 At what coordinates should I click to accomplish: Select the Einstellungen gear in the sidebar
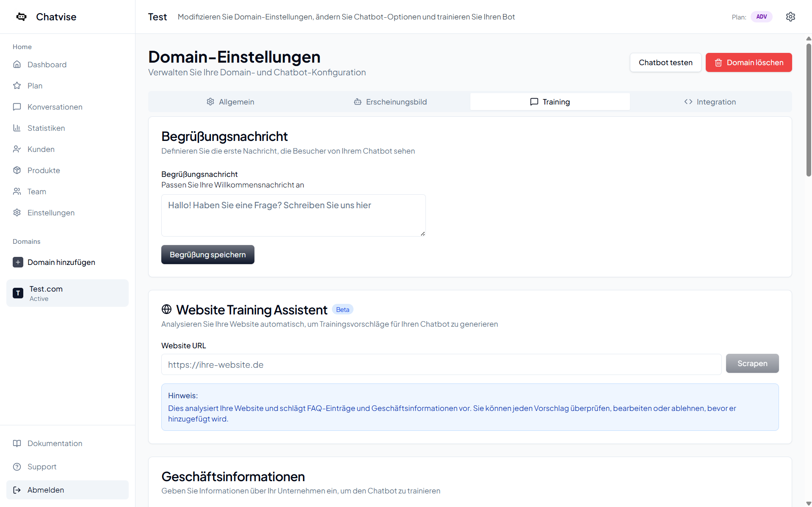[17, 212]
